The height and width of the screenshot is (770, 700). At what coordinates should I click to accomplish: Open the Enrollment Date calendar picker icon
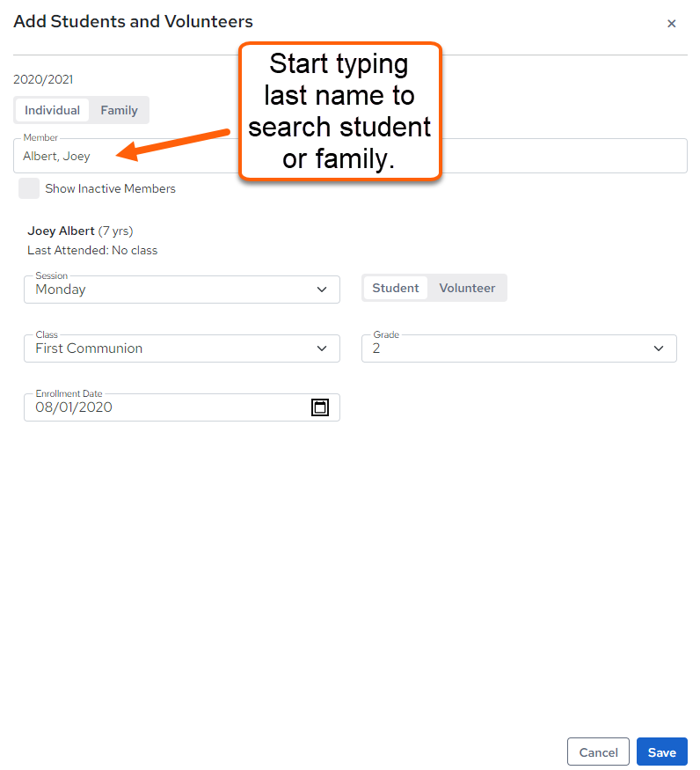pyautogui.click(x=319, y=407)
